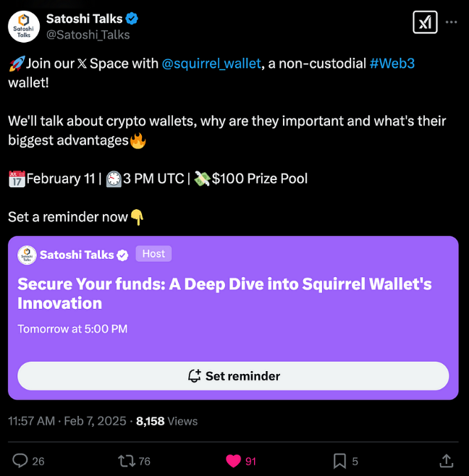Open the three-dot more options menu

(x=452, y=22)
